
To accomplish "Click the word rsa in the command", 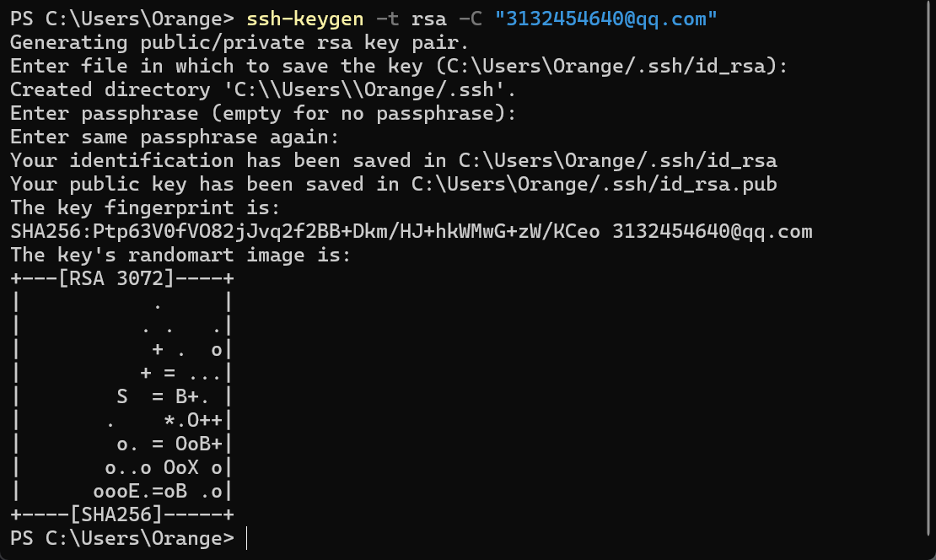I will (x=429, y=18).
